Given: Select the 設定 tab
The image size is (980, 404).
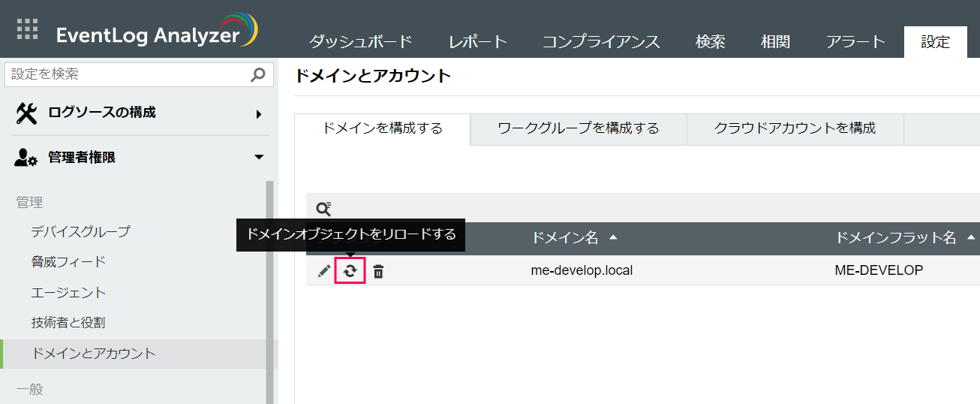Looking at the screenshot, I should click(x=936, y=42).
